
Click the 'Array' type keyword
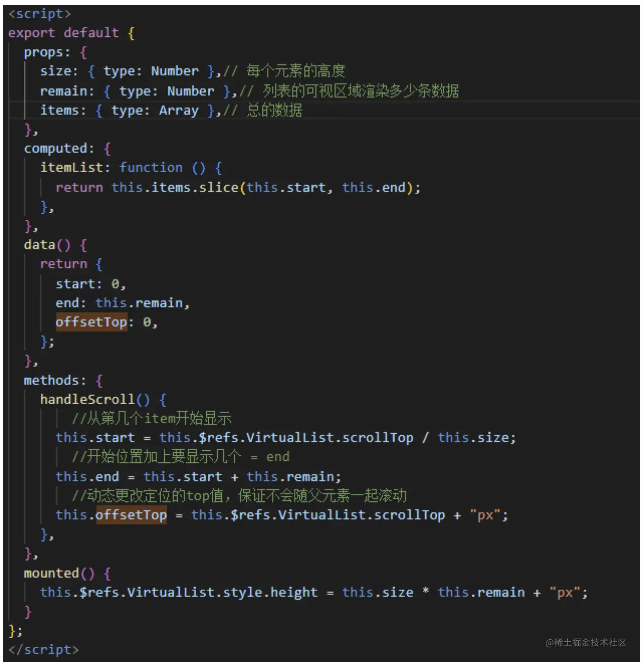click(179, 111)
